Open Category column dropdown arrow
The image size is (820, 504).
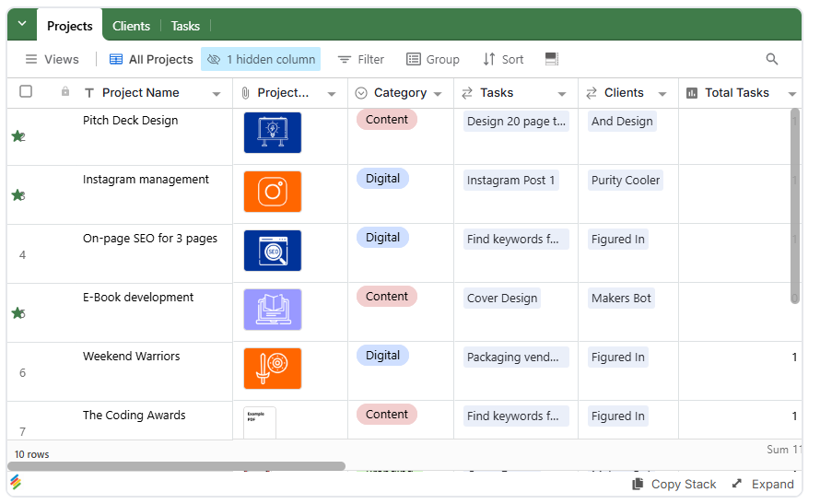(438, 94)
